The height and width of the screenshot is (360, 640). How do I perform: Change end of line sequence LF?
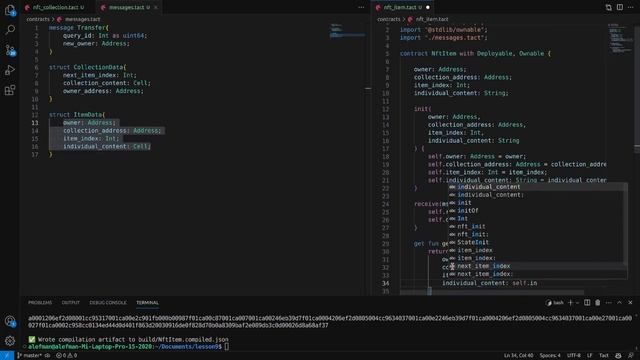point(589,356)
